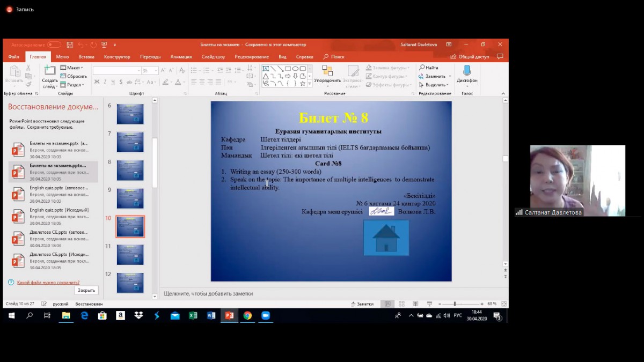This screenshot has width=644, height=362.
Task: Toggle bold formatting (Ж)
Action: tap(97, 82)
